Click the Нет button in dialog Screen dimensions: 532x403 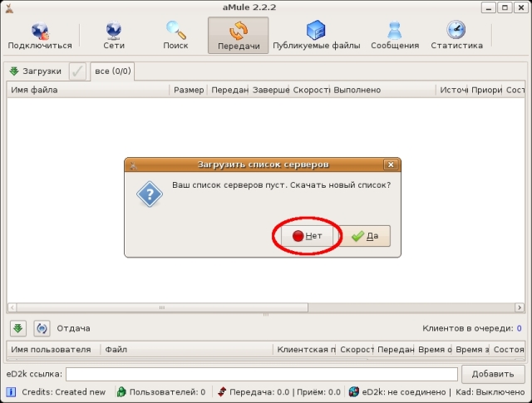click(307, 236)
